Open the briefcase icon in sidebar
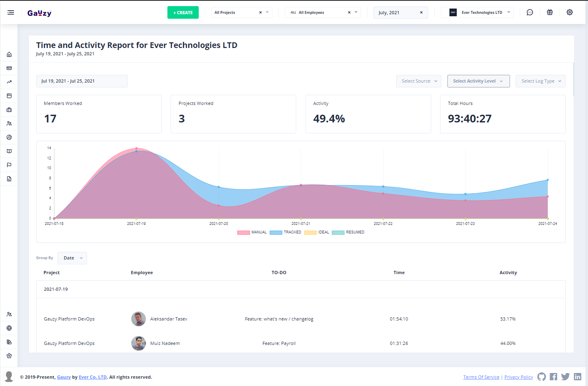This screenshot has height=386, width=588. [x=9, y=110]
